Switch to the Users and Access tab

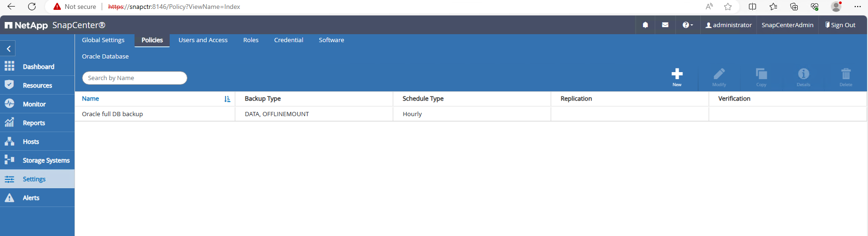pyautogui.click(x=203, y=40)
